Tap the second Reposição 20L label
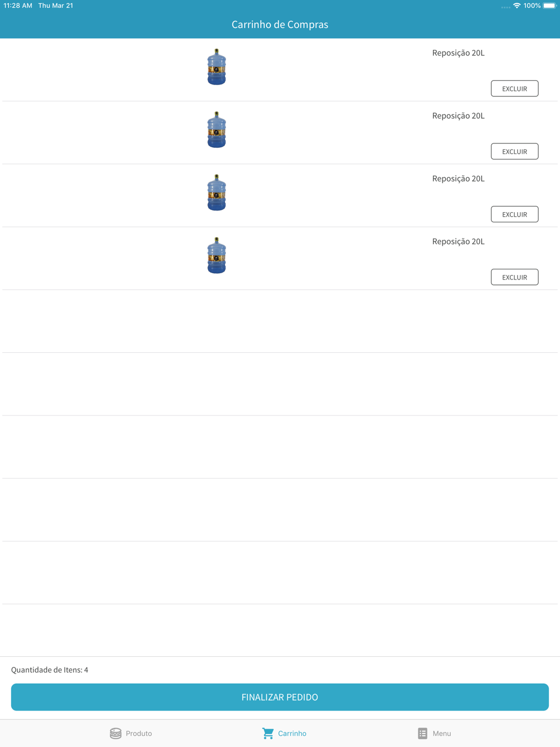The image size is (560, 747). pyautogui.click(x=458, y=116)
